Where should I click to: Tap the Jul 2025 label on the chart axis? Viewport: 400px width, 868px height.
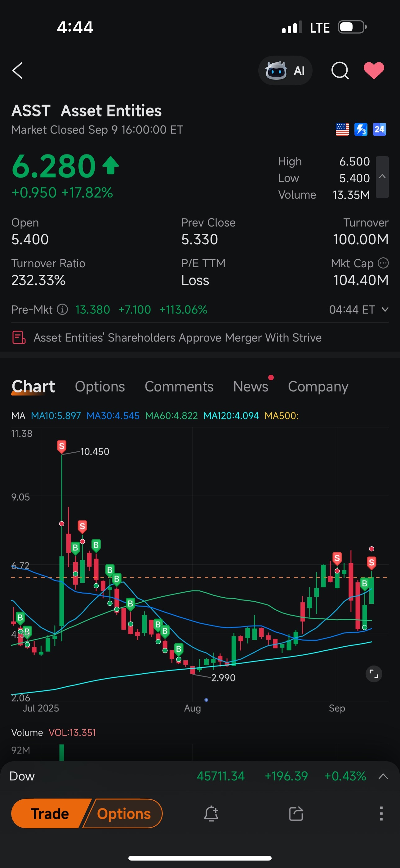click(41, 708)
